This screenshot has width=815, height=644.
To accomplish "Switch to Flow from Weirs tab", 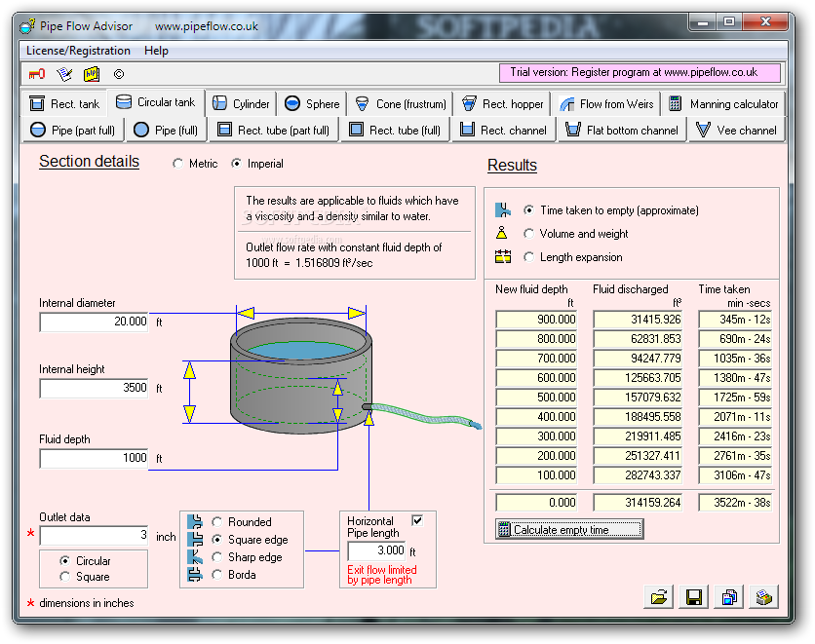I will [x=606, y=104].
